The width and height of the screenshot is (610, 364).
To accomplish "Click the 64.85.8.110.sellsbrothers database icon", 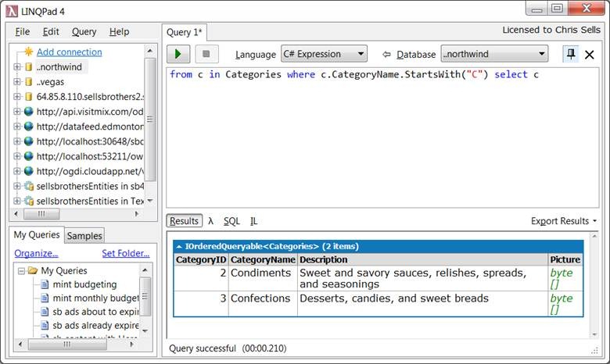I will [28, 96].
